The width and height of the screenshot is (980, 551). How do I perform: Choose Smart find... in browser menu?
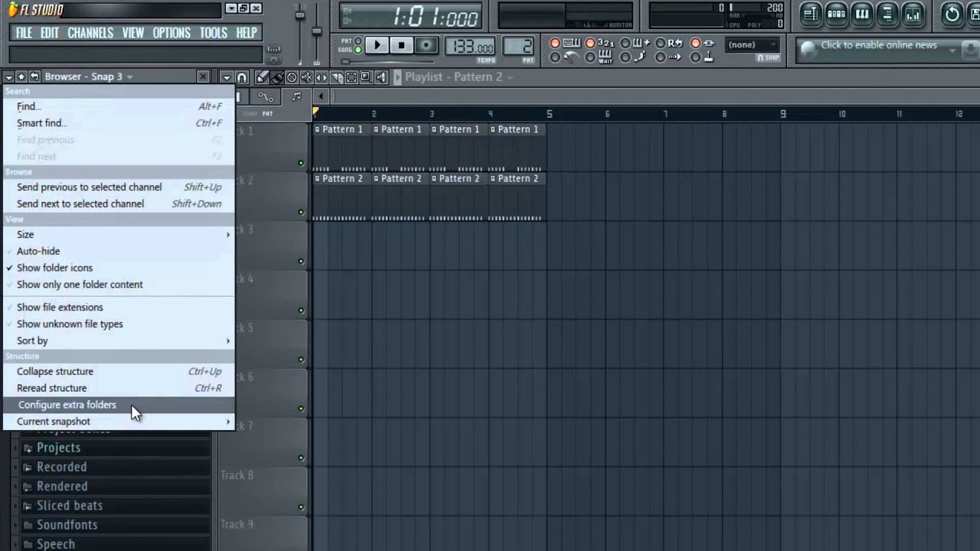pyautogui.click(x=119, y=123)
